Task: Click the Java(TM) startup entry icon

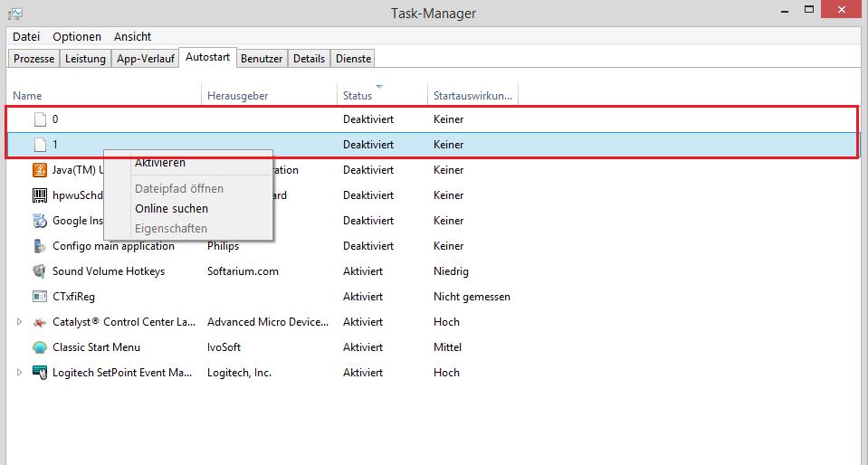Action: [x=40, y=170]
